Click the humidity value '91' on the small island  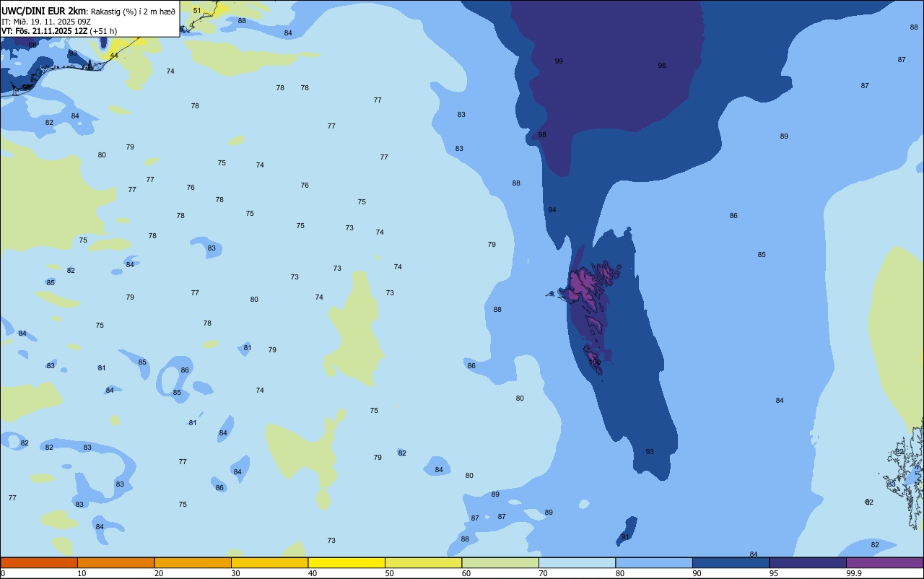625,537
